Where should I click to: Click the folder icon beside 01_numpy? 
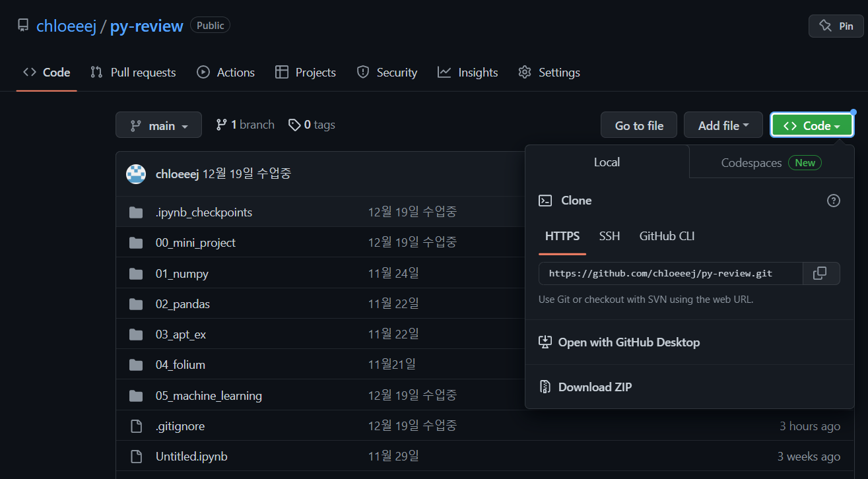(x=136, y=274)
